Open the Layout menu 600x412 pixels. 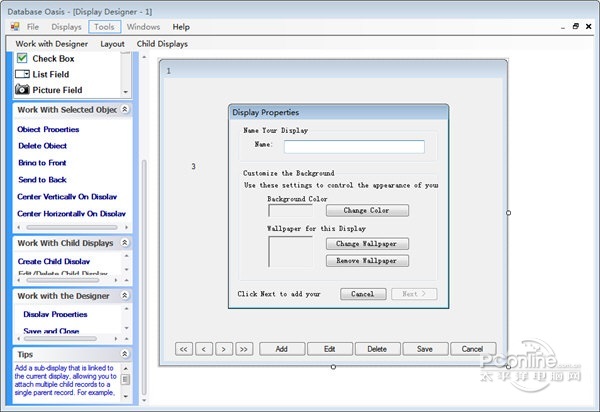[112, 44]
